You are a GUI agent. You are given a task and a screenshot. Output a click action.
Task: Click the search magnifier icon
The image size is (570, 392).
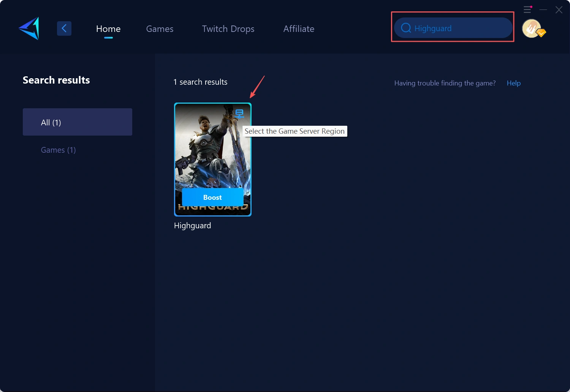click(405, 28)
